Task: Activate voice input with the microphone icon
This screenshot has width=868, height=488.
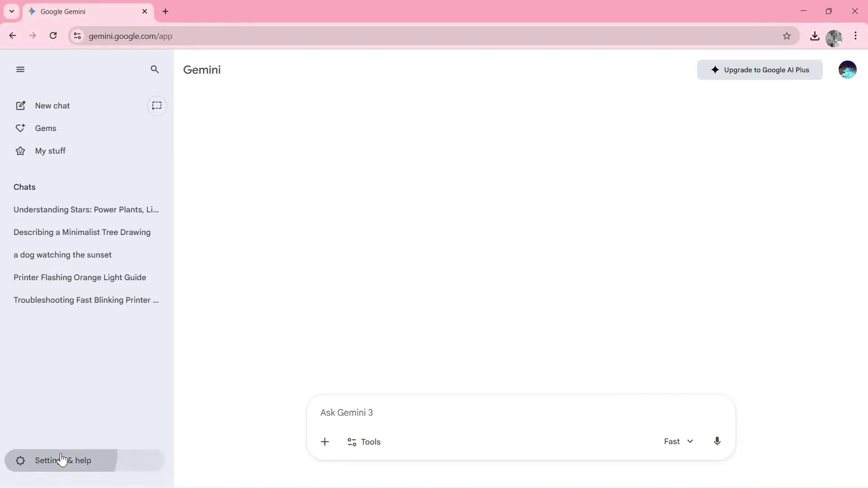Action: pos(717,441)
